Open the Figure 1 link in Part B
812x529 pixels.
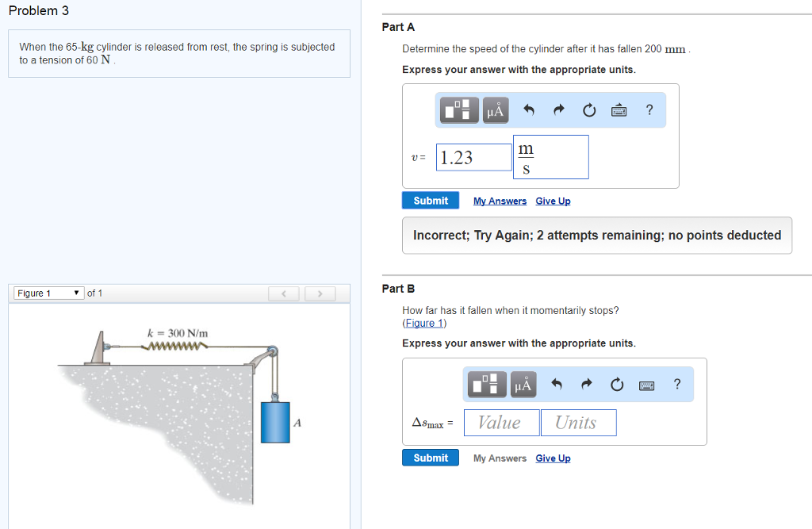pyautogui.click(x=424, y=323)
